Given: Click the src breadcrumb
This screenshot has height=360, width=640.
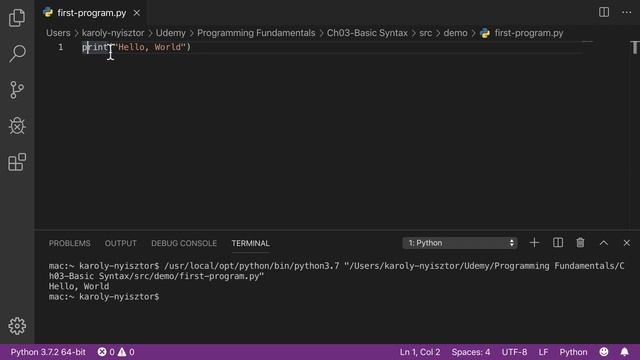Looking at the screenshot, I should click(x=425, y=33).
